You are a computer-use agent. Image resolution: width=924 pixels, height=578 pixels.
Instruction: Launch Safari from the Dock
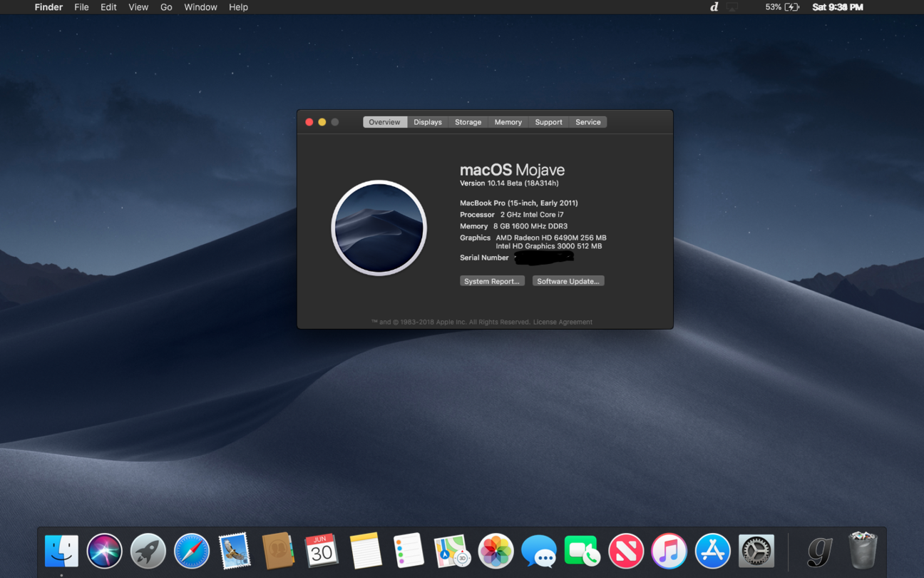point(192,551)
